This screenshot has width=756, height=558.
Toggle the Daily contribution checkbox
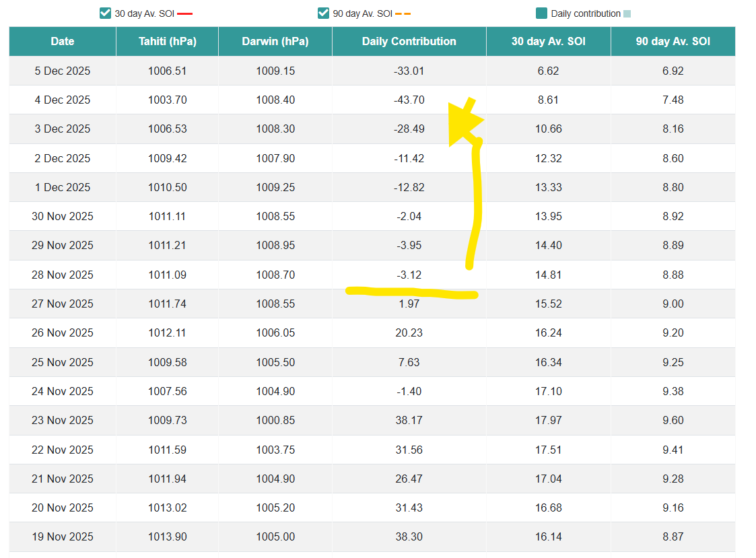click(541, 13)
